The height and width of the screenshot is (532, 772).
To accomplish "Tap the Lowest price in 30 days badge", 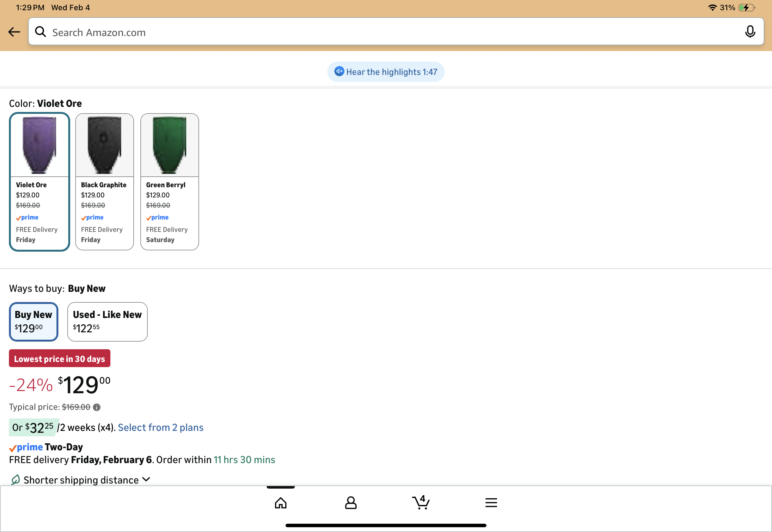I will pyautogui.click(x=59, y=359).
